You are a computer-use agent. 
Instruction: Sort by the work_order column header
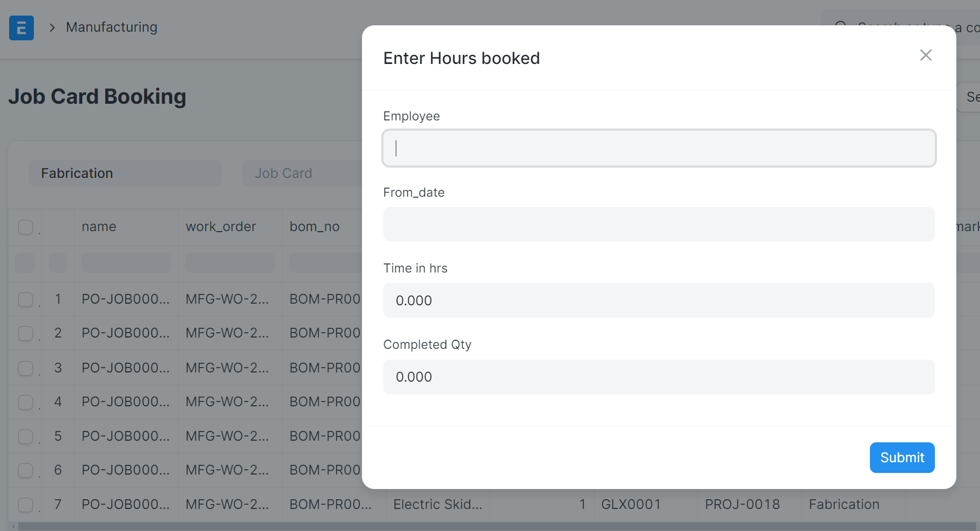221,227
